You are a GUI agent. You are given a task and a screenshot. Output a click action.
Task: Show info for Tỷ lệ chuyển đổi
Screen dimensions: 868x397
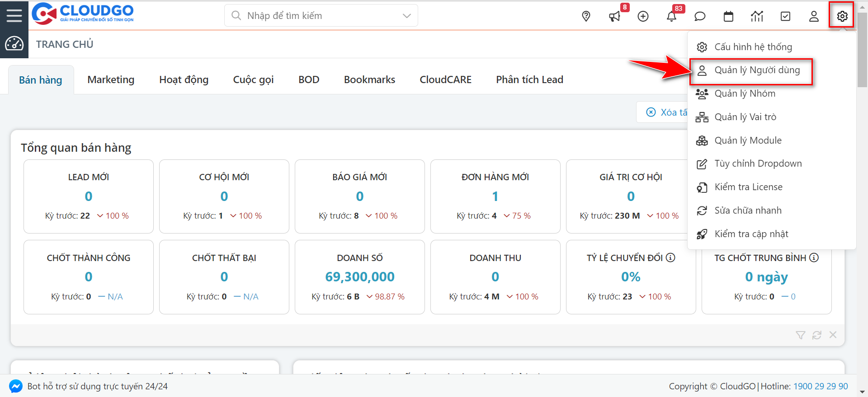[x=671, y=257]
